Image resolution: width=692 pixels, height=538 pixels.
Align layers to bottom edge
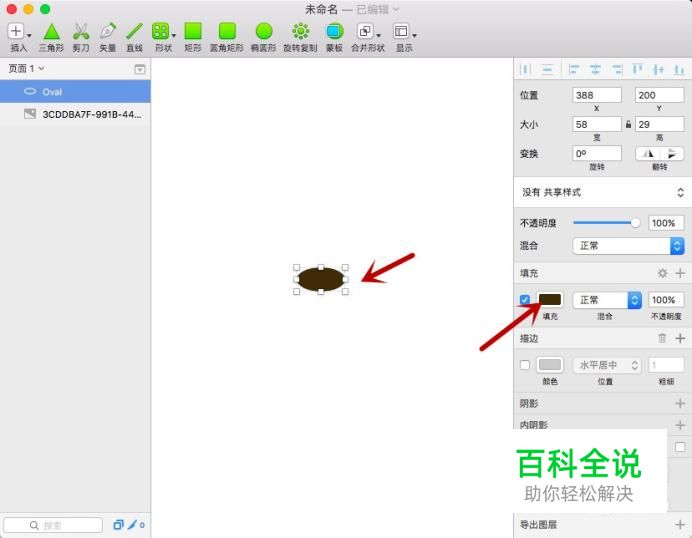tap(679, 69)
